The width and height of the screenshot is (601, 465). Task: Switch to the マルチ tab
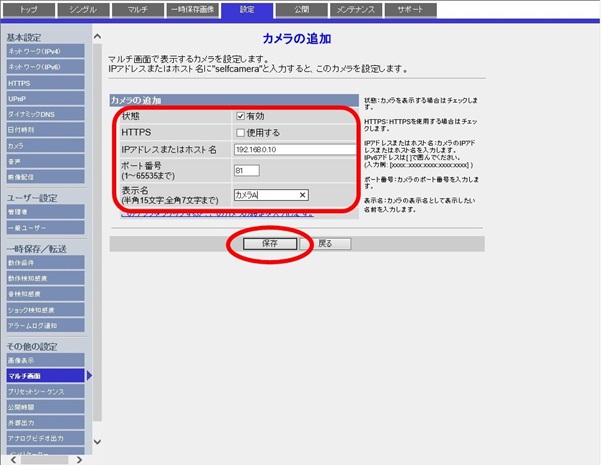[x=138, y=10]
